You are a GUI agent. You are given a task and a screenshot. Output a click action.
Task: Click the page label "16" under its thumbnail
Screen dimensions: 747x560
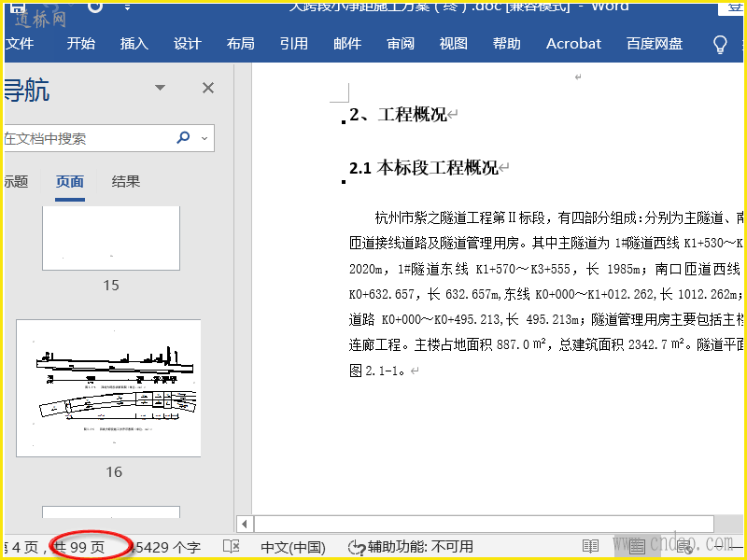[114, 472]
